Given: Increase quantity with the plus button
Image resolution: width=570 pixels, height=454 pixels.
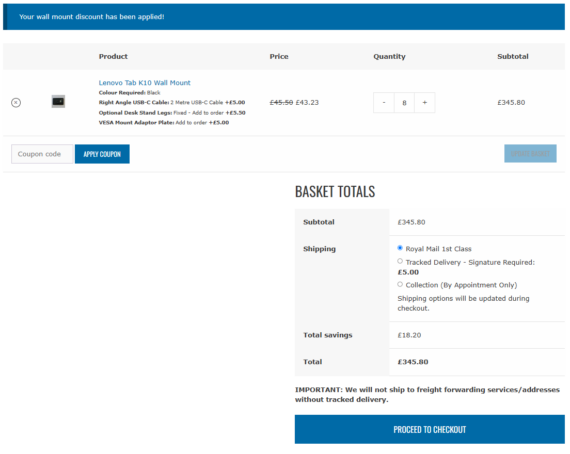Looking at the screenshot, I should [425, 103].
